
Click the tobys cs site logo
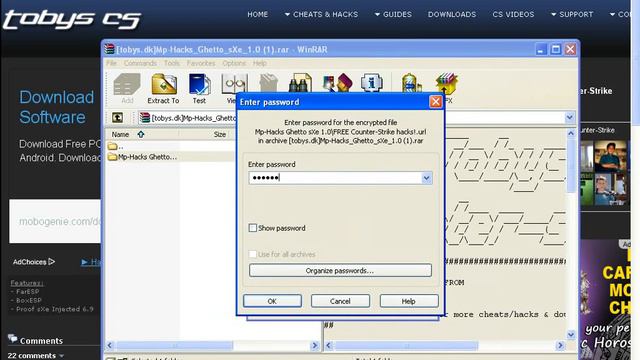click(72, 20)
